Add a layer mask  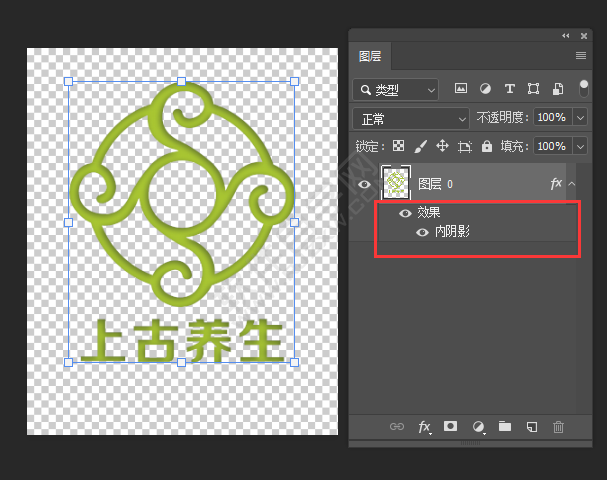click(451, 427)
